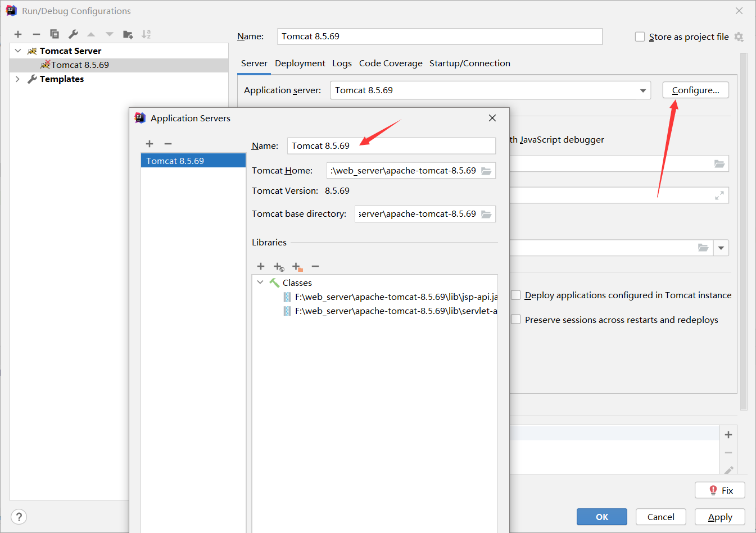The width and height of the screenshot is (756, 533).
Task: Click the Cancel button
Action: (661, 517)
